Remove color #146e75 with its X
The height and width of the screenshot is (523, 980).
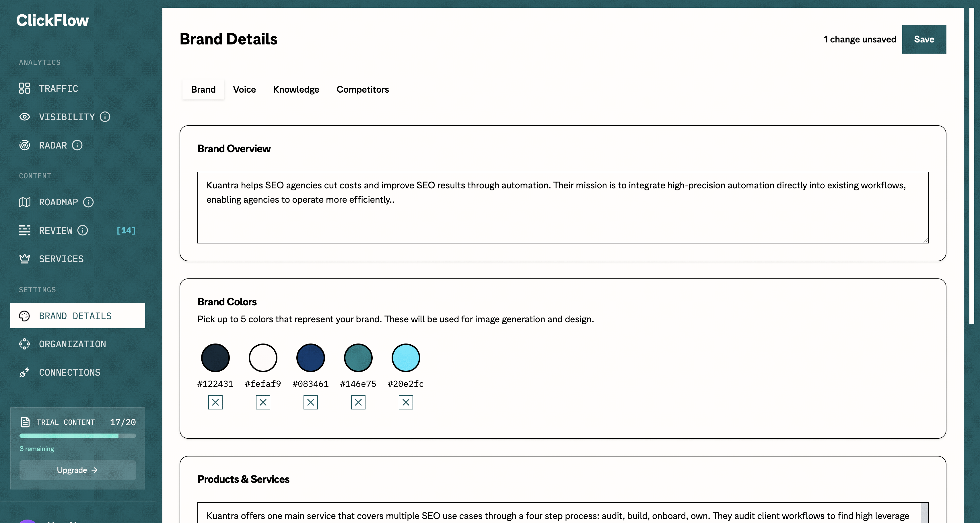358,402
